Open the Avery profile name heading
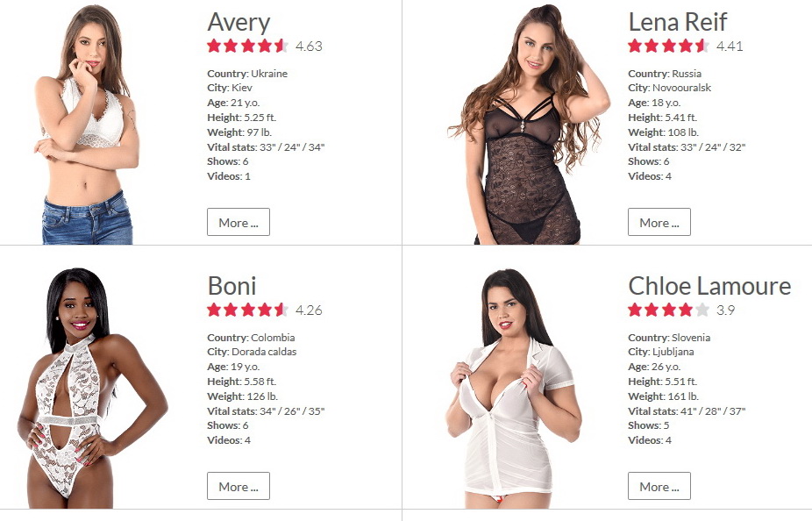The height and width of the screenshot is (521, 812). point(239,22)
